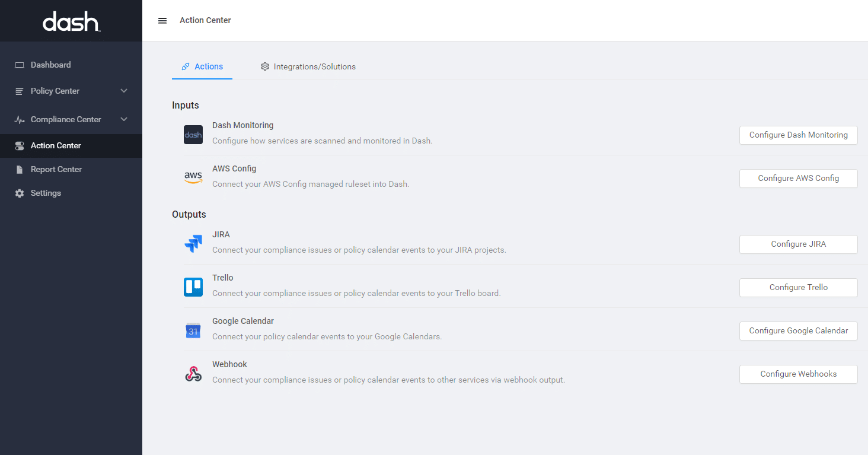Click the Webhook logo icon
The width and height of the screenshot is (868, 455).
coord(193,374)
